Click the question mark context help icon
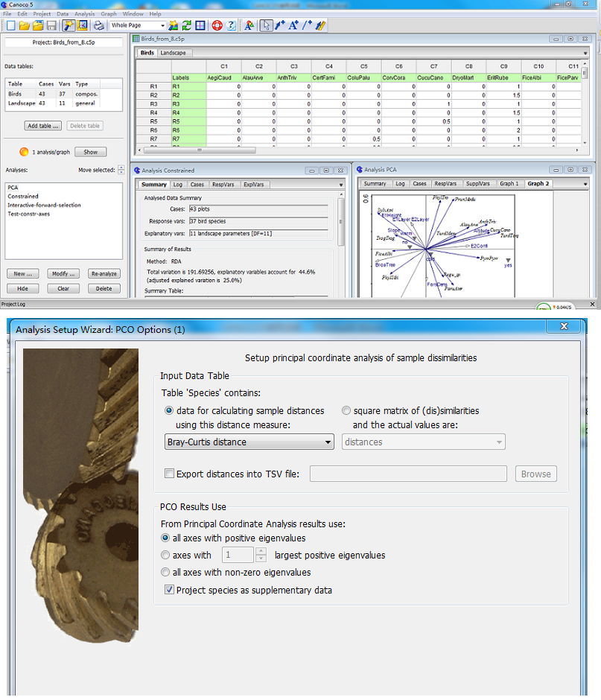This screenshot has width=601, height=700. [231, 25]
